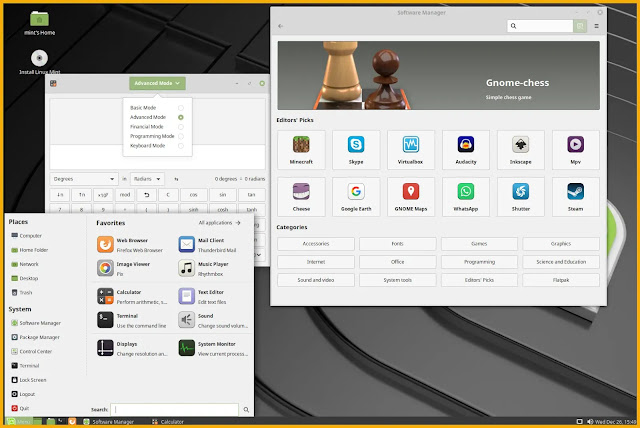The height and width of the screenshot is (428, 640).
Task: Open the Advanced Mode dropdown in Calculator
Action: 158,83
